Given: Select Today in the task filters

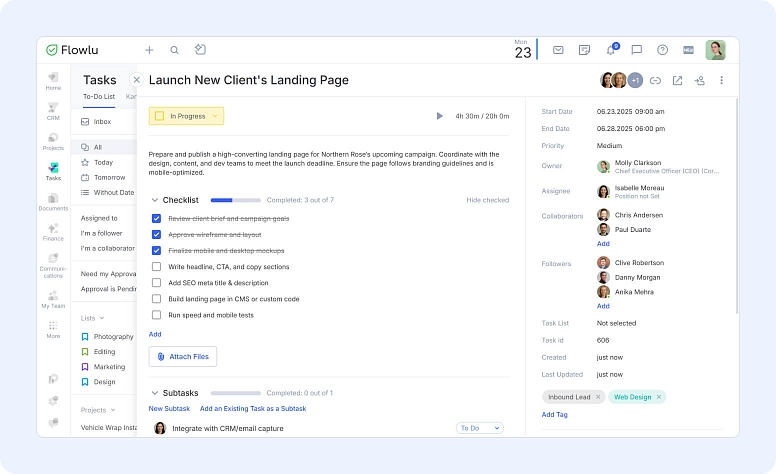Looking at the screenshot, I should pyautogui.click(x=103, y=162).
